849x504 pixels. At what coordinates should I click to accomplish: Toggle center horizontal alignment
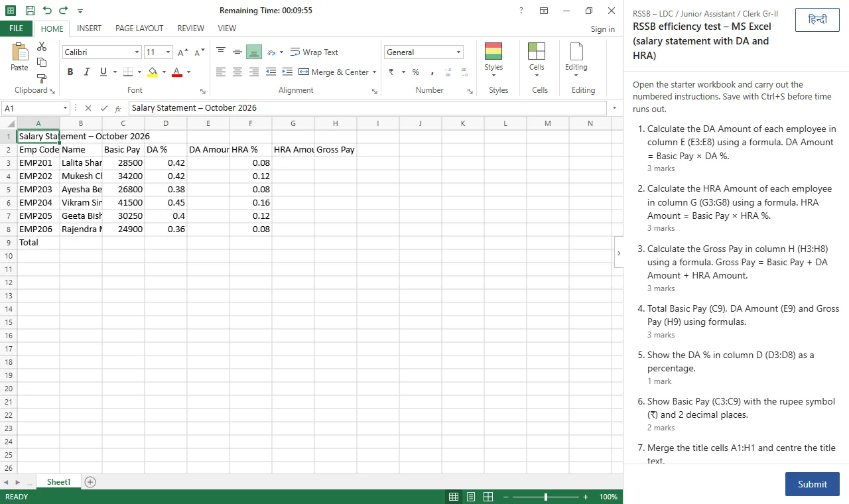tap(237, 72)
